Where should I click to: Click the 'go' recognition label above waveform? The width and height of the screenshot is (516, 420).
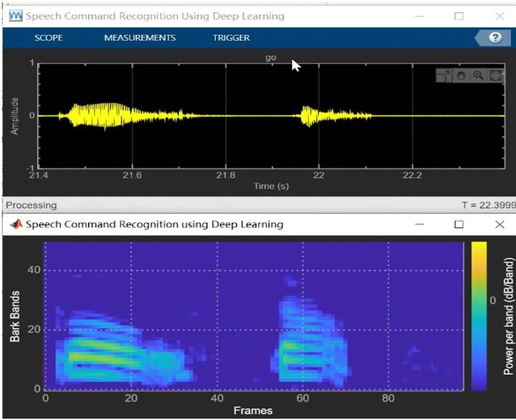(x=271, y=58)
